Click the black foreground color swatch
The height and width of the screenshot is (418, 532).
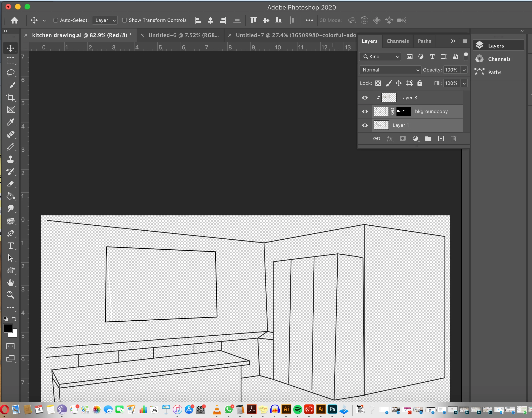coord(8,328)
